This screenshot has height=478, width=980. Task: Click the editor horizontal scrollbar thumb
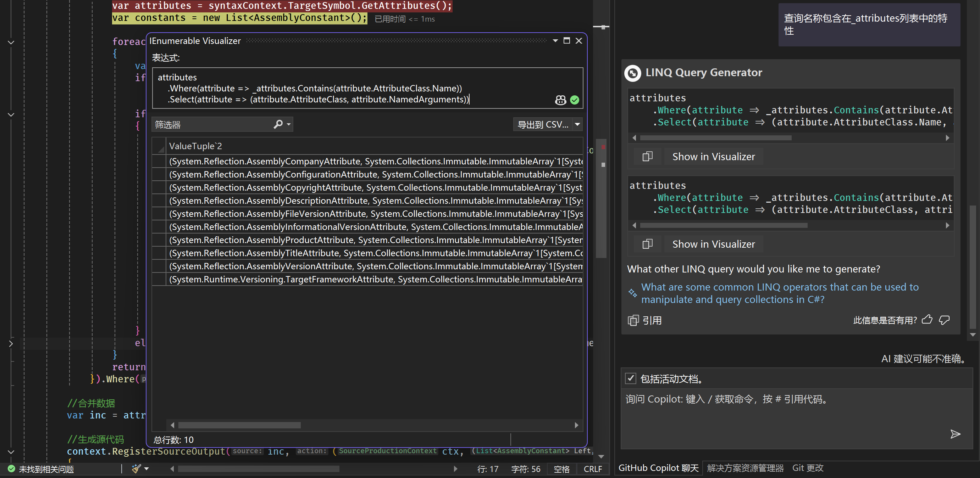click(258, 469)
